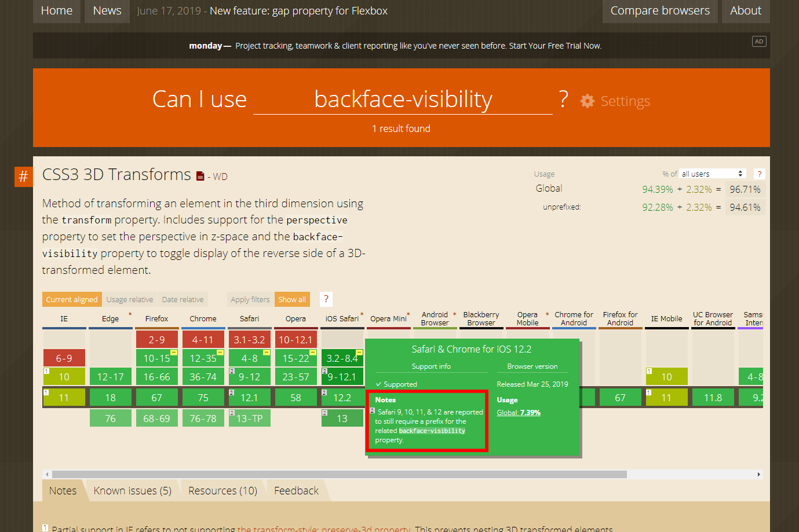Open the filters help question mark
Image resolution: width=799 pixels, height=532 pixels.
[x=326, y=299]
